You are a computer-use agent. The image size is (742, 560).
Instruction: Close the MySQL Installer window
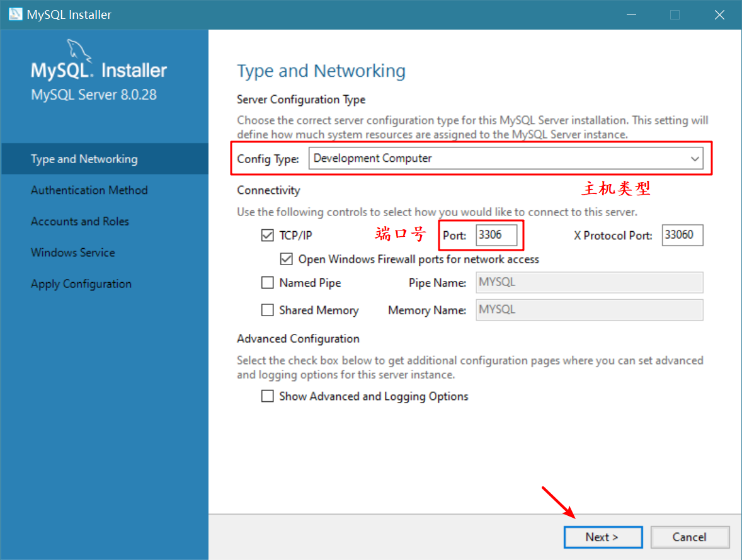[x=719, y=14]
